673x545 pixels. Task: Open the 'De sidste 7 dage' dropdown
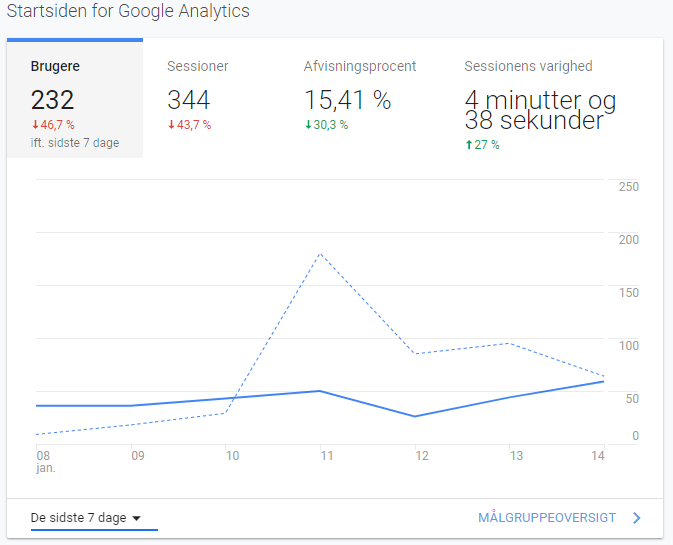pyautogui.click(x=86, y=518)
